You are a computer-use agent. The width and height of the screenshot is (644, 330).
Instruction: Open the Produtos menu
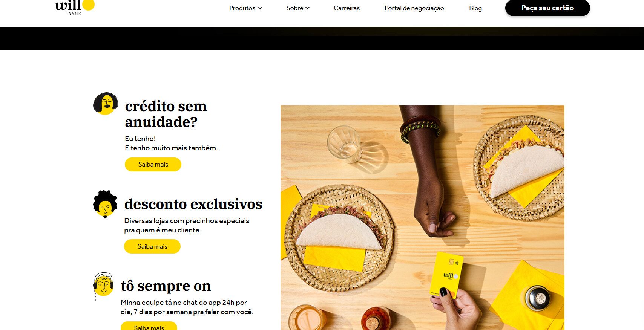[246, 8]
